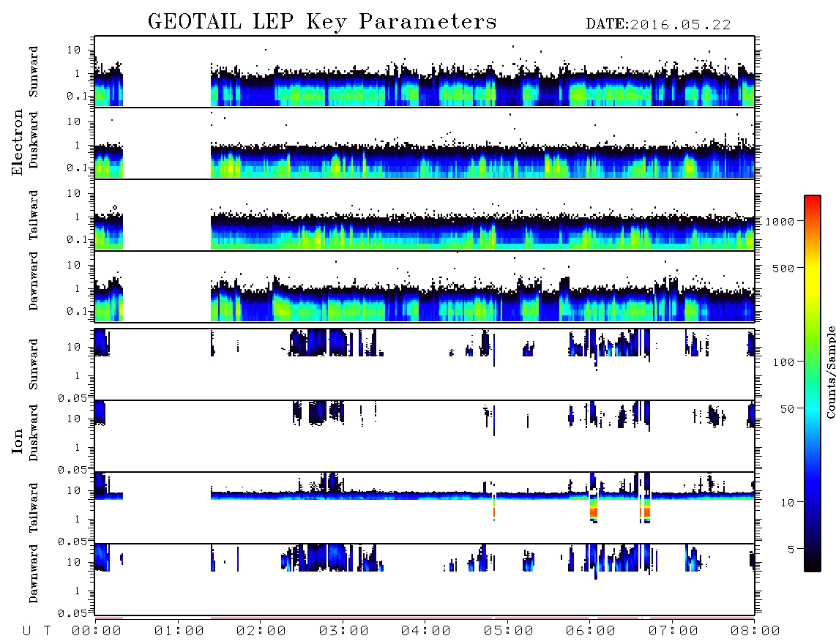Click the vertical Ion group label
The height and width of the screenshot is (644, 836).
(x=18, y=441)
